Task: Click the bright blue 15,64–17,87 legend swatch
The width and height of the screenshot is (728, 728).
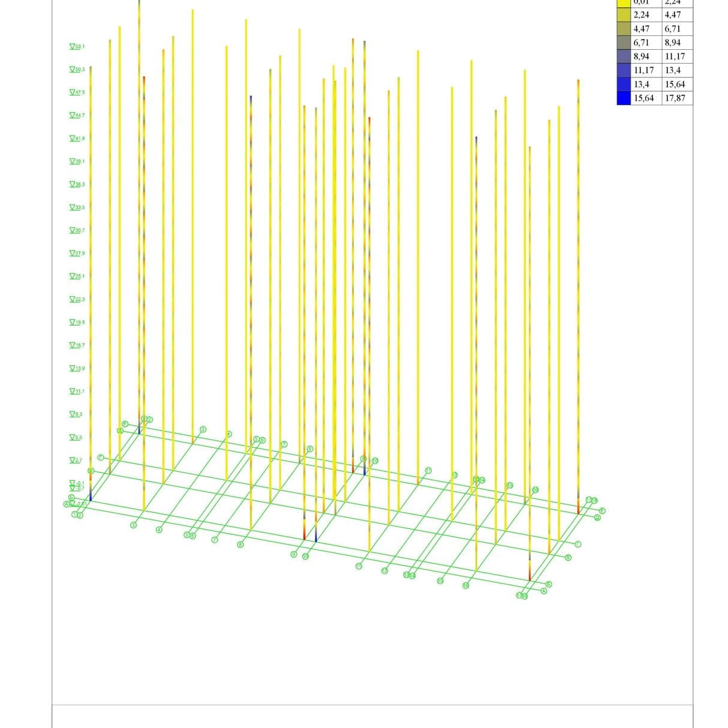Action: coord(624,98)
